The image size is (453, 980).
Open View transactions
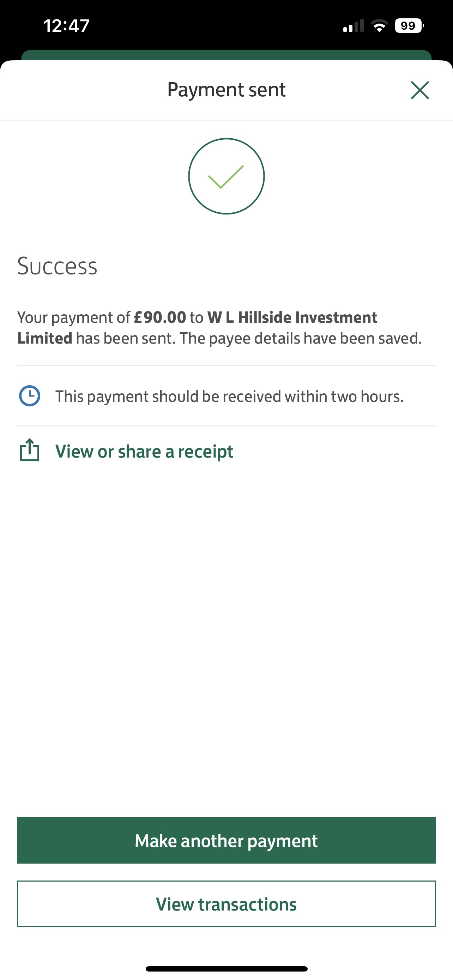click(226, 904)
